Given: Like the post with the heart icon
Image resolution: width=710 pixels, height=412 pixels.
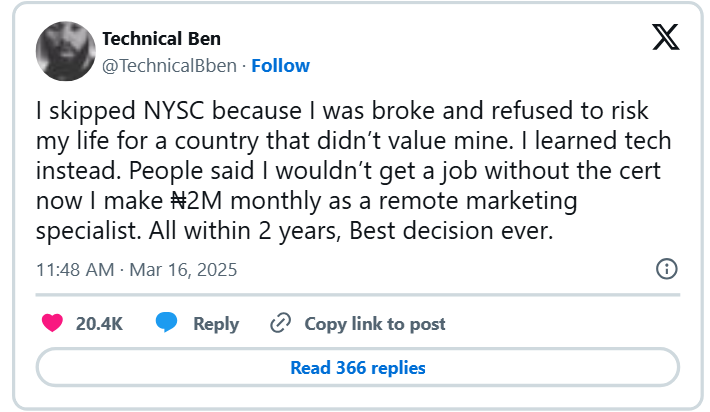Looking at the screenshot, I should coord(53,323).
